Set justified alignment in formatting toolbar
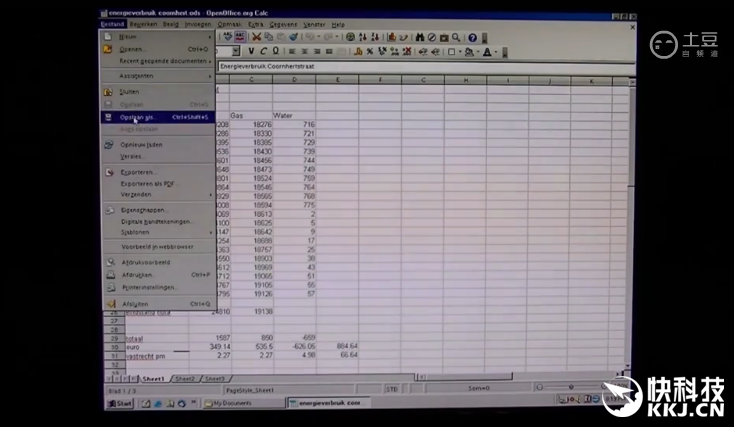This screenshot has height=427, width=734. [329, 51]
